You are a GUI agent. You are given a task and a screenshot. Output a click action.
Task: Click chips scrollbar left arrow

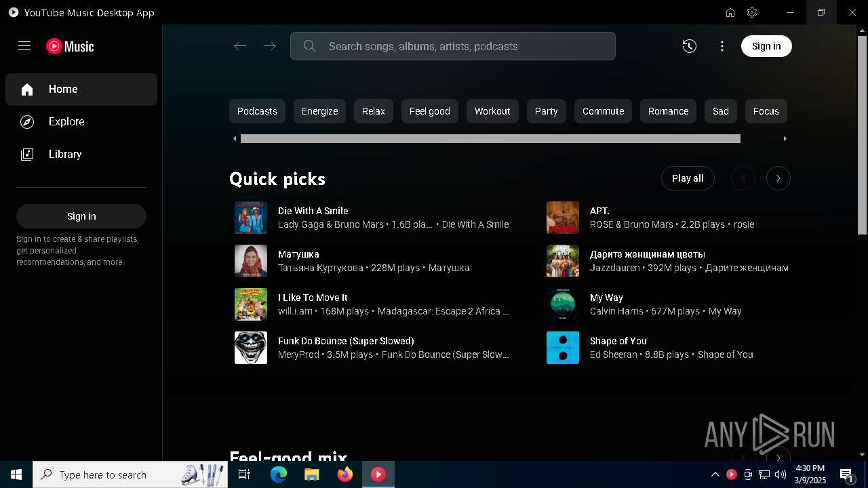(x=235, y=139)
